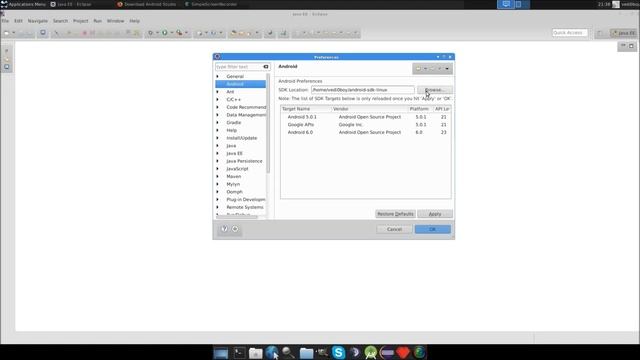The width and height of the screenshot is (640, 360).
Task: Open the Applications Menu in the top panel
Action: tap(23, 4)
